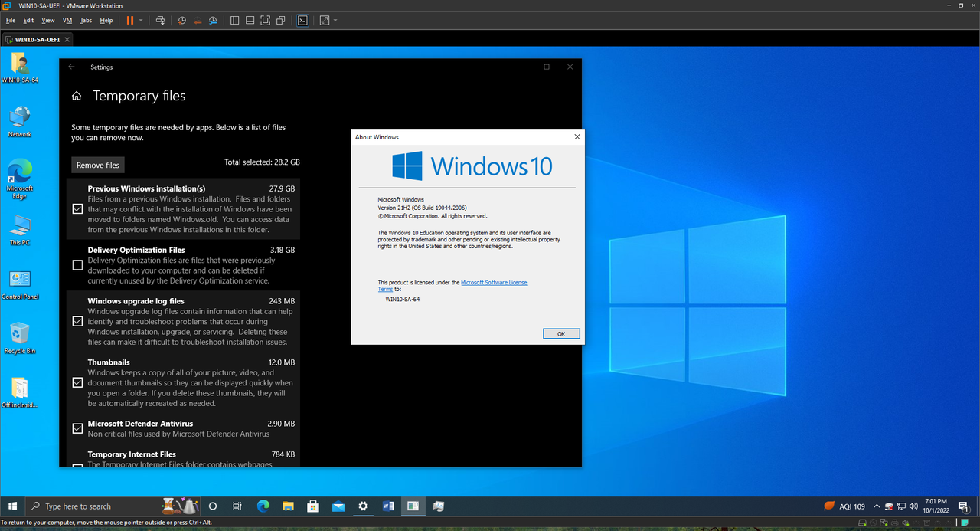Enter VMware full screen mode
980x531 pixels.
tap(266, 20)
